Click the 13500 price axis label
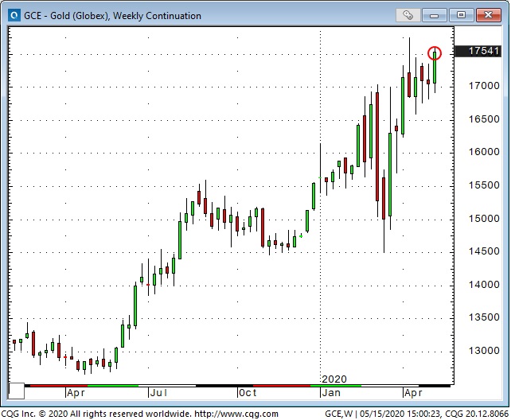The height and width of the screenshot is (420, 511). (x=484, y=317)
